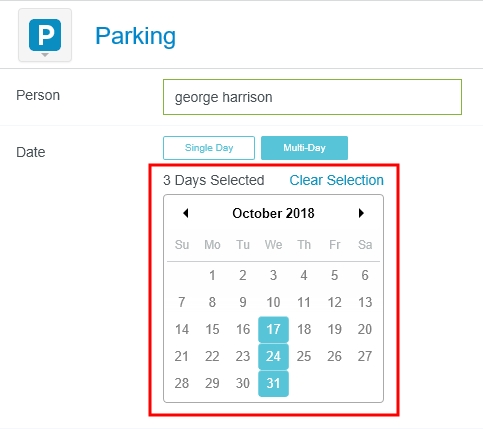Screen dimensions: 483x429
Task: Pick the 10th on the calendar
Action: (273, 302)
